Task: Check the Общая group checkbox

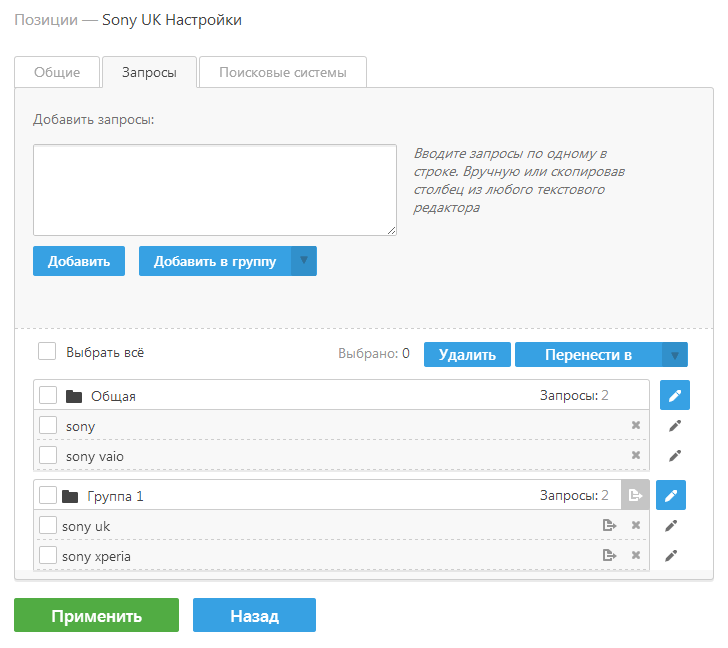Action: click(48, 395)
